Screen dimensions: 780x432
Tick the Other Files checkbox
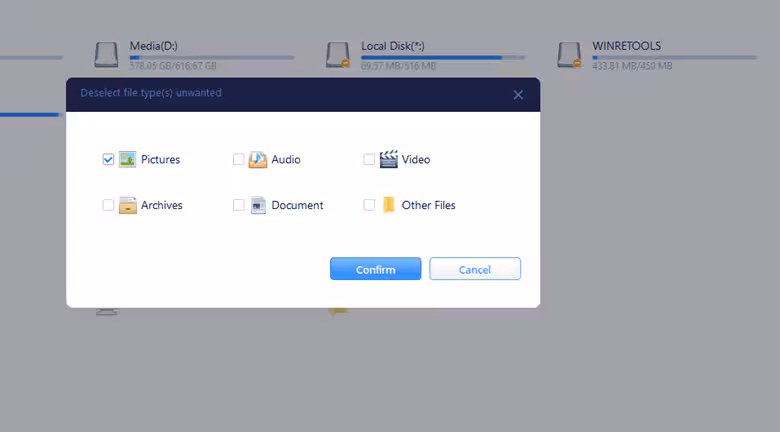(x=369, y=205)
